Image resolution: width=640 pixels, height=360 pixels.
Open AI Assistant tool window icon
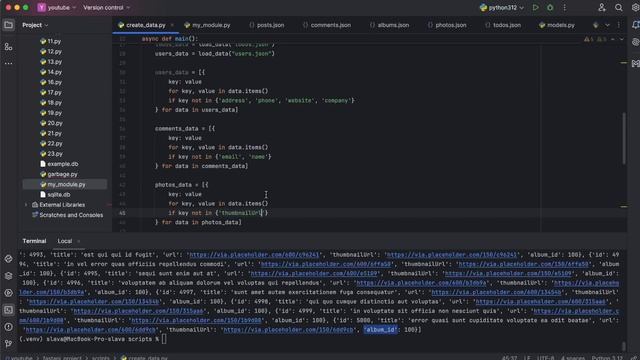[636, 42]
